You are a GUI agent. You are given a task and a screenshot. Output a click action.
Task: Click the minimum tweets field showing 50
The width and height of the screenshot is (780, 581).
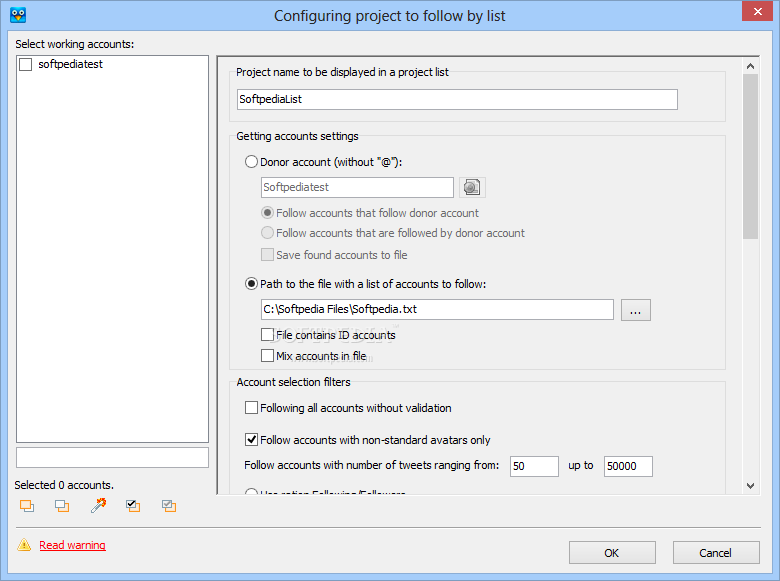(534, 466)
